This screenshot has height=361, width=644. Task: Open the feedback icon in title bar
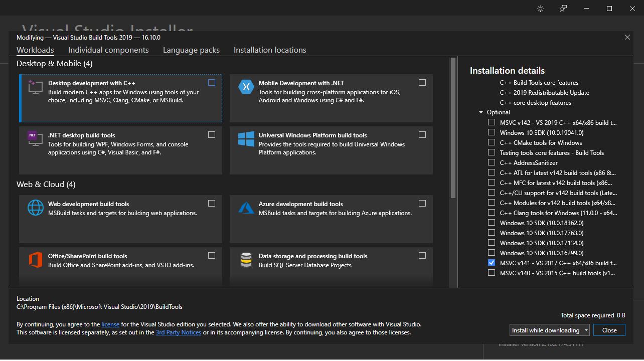563,9
